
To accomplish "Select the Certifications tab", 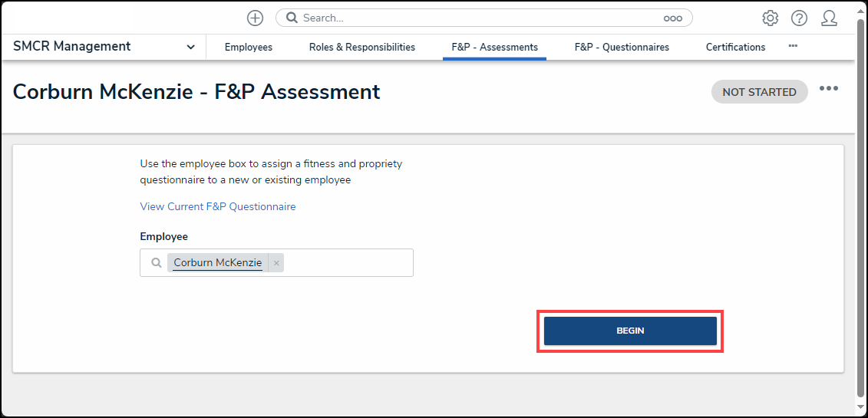I will tap(735, 48).
